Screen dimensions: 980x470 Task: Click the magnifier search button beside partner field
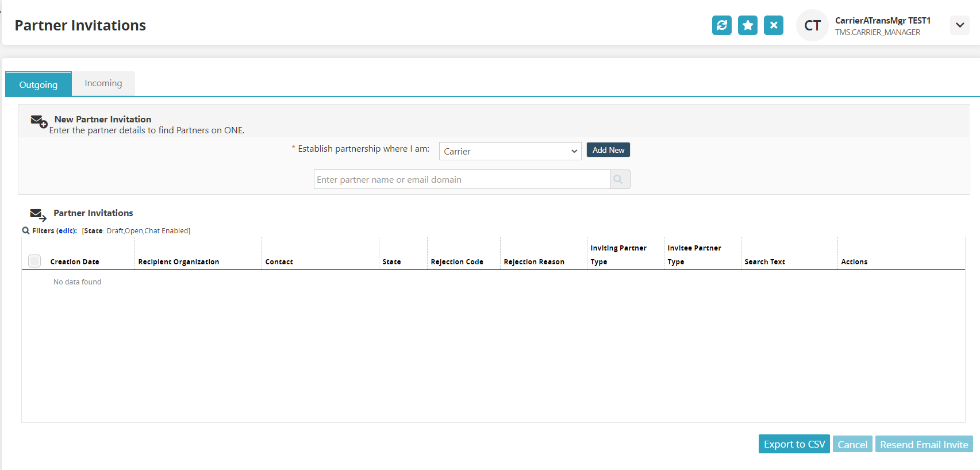[620, 179]
